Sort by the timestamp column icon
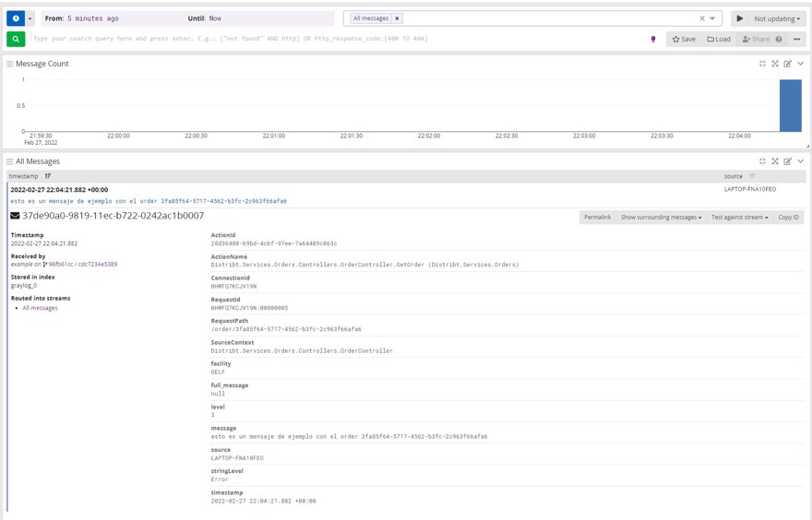812x520 pixels. click(x=48, y=176)
